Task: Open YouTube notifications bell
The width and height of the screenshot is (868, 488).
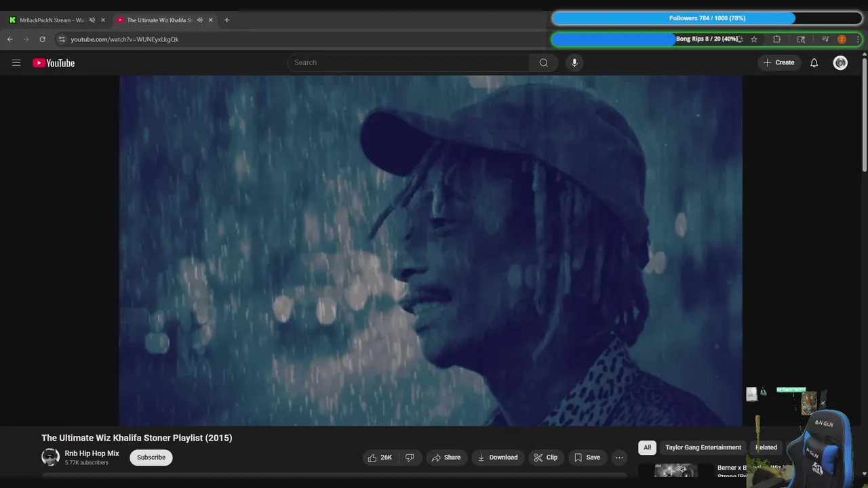Action: 814,62
